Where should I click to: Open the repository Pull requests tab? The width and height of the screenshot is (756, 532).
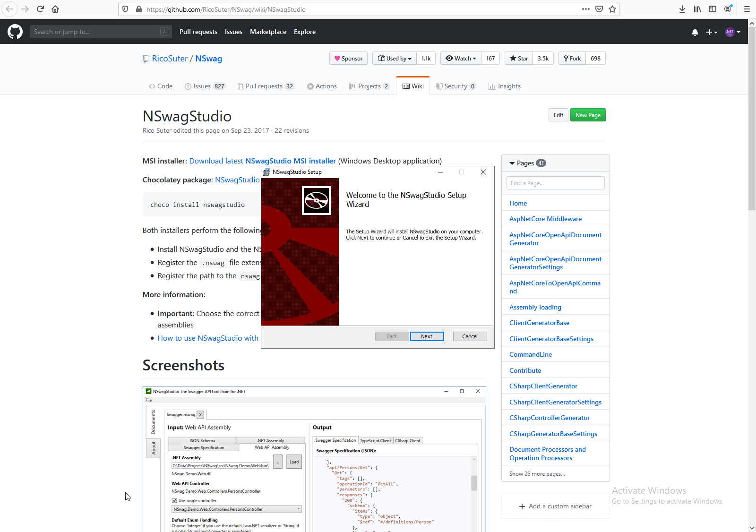(266, 86)
